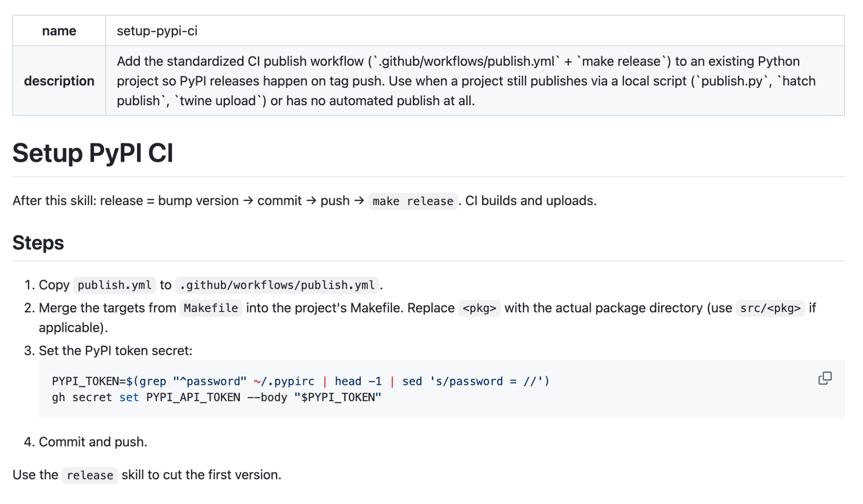The image size is (863, 504).
Task: Click the 'src/<pkg>' inline code
Action: pyautogui.click(x=770, y=308)
